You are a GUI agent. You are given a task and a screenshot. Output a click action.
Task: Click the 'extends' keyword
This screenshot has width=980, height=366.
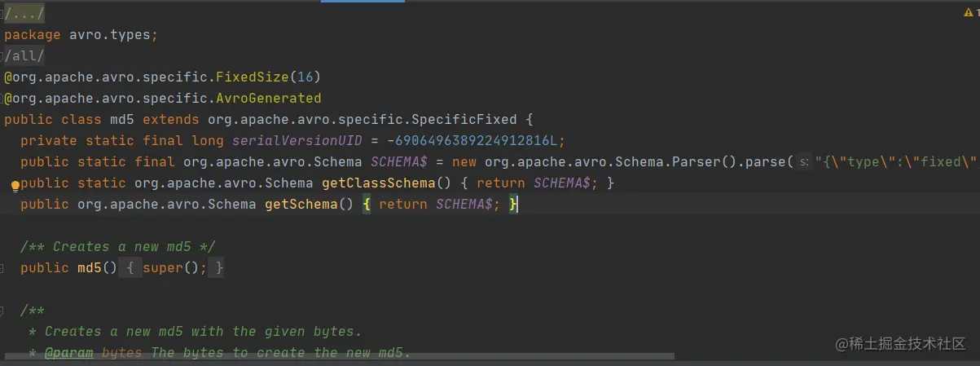pos(171,120)
